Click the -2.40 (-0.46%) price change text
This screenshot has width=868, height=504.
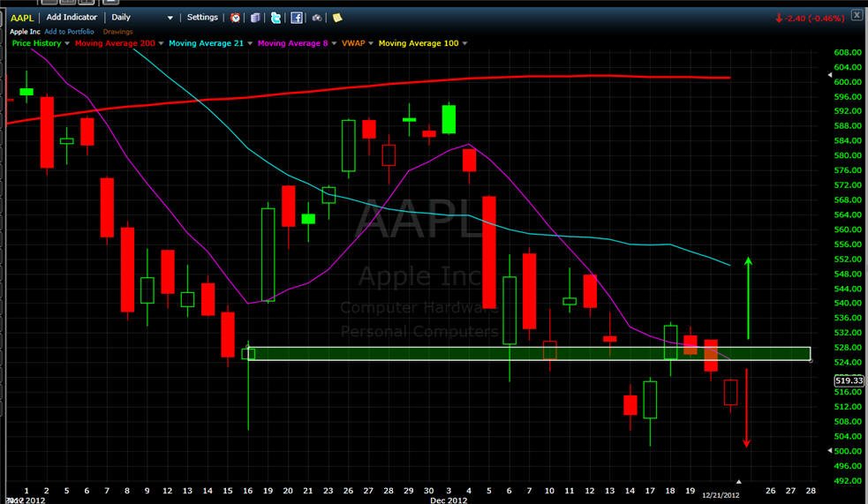(x=814, y=19)
